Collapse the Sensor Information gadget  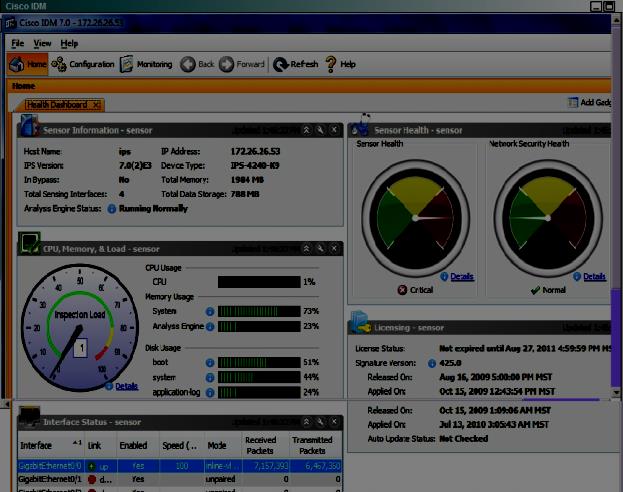pos(306,130)
